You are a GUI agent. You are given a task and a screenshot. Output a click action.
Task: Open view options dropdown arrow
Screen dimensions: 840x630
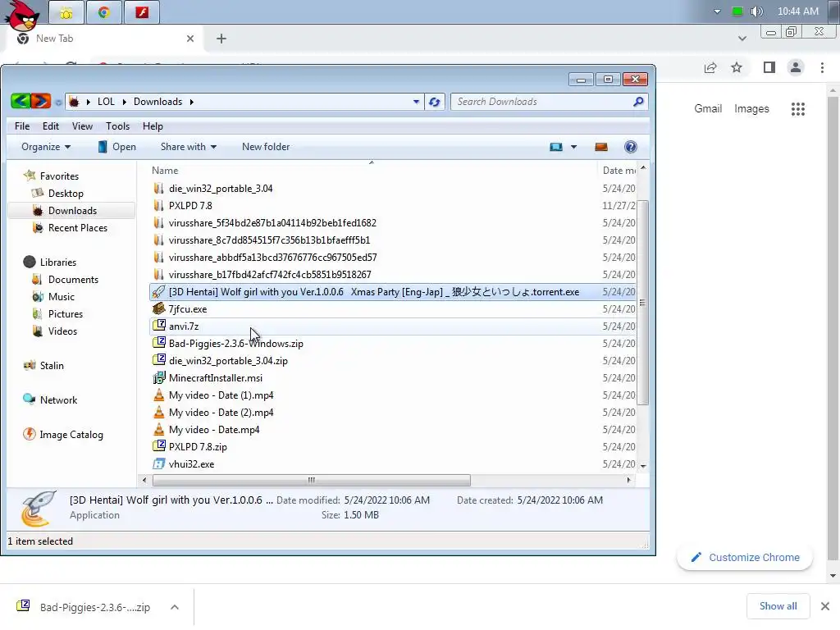click(573, 147)
